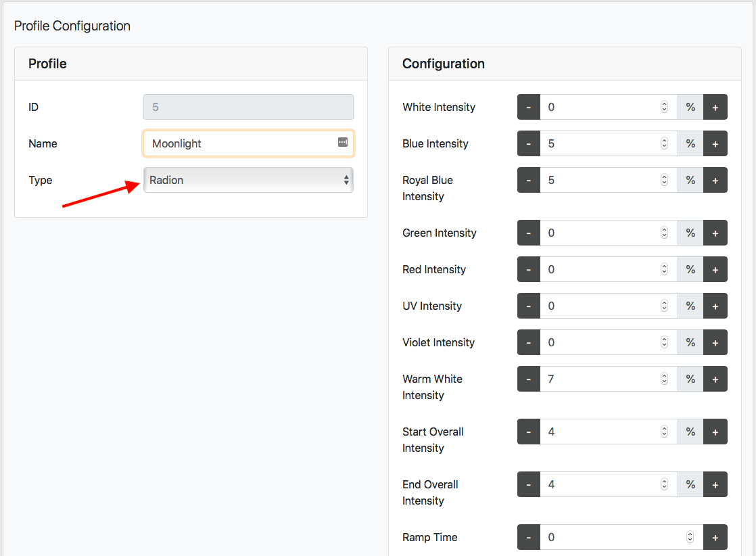Decrease Violet Intensity with minus button

(528, 343)
